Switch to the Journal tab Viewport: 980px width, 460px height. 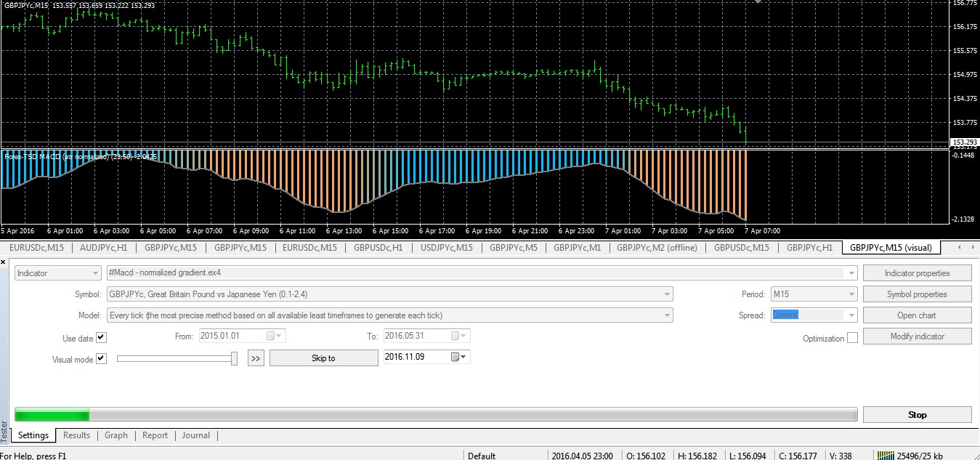[x=195, y=435]
